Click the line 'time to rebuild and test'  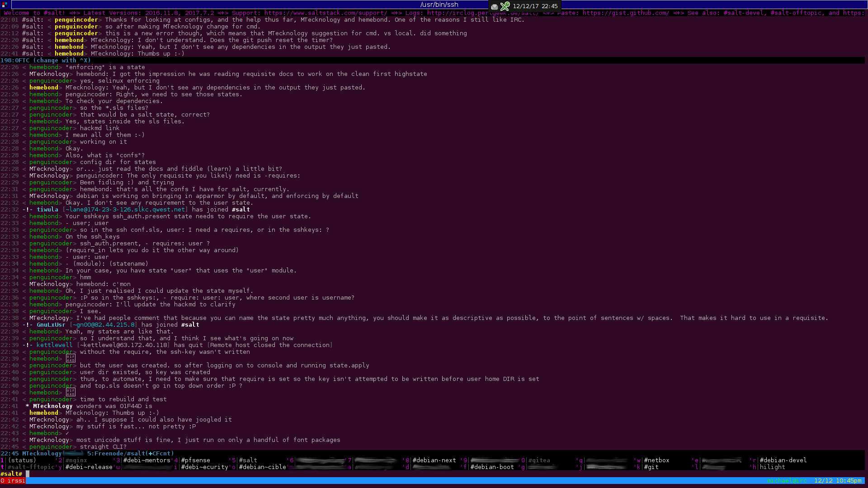123,399
